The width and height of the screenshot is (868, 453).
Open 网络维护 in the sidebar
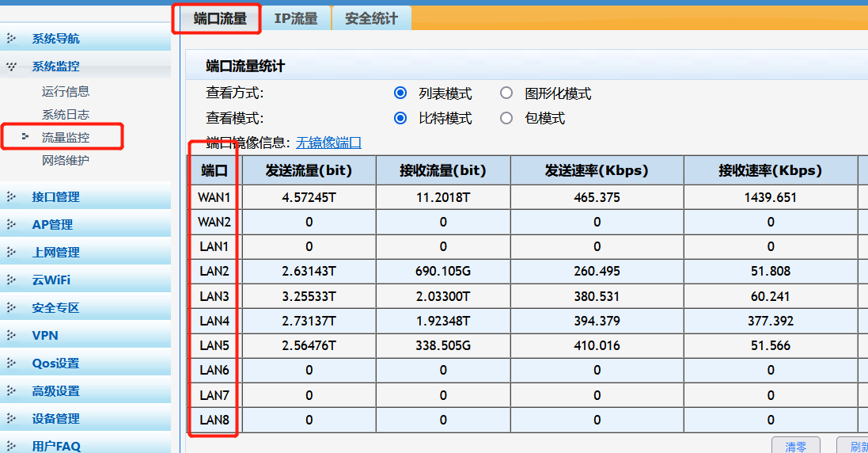[66, 161]
